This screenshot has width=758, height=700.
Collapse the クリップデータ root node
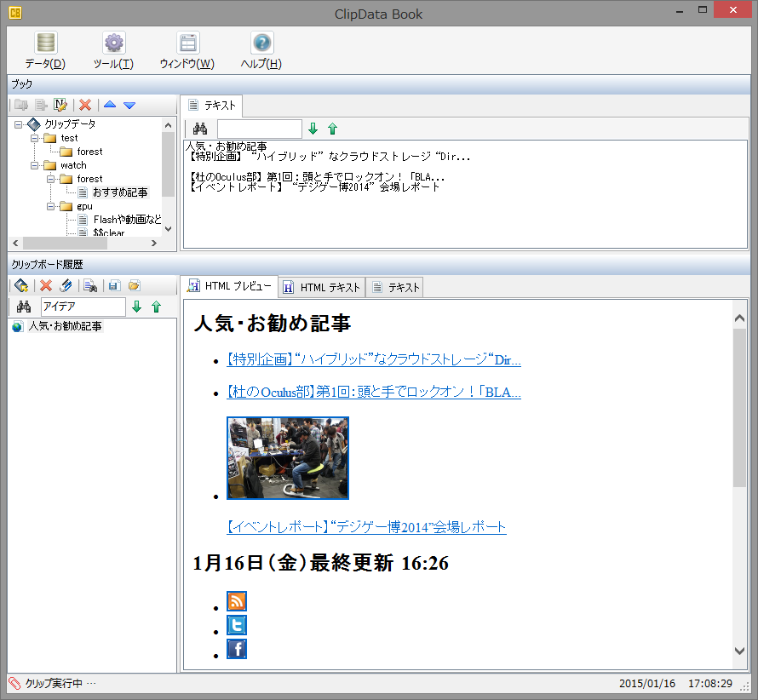click(19, 124)
